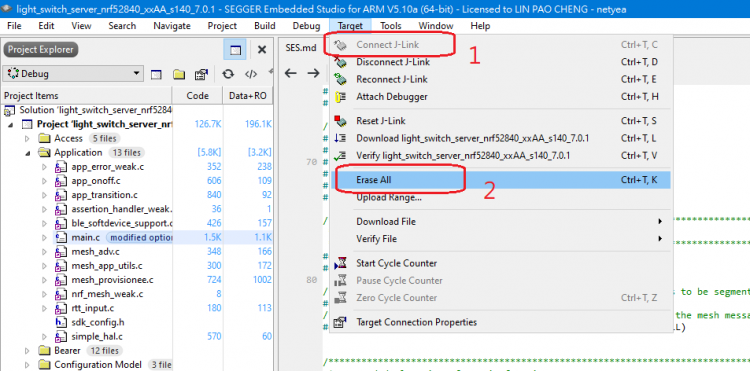Viewport: 750px width, 371px height.
Task: Click the Disconnect J-Link menu icon
Action: coord(340,62)
